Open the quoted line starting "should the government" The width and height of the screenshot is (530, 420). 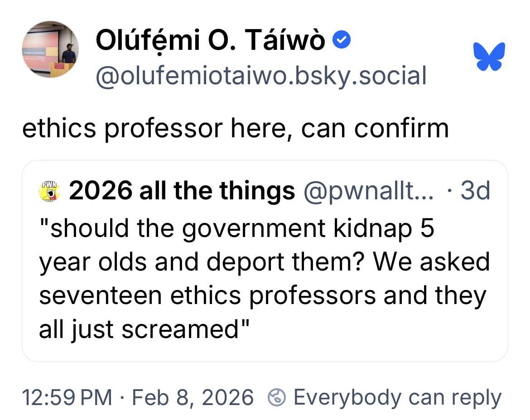click(x=236, y=228)
